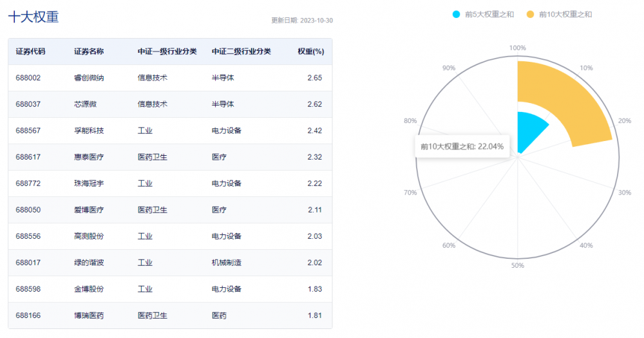Select security name 珠海冠宇
The height and width of the screenshot is (338, 644).
click(x=89, y=183)
